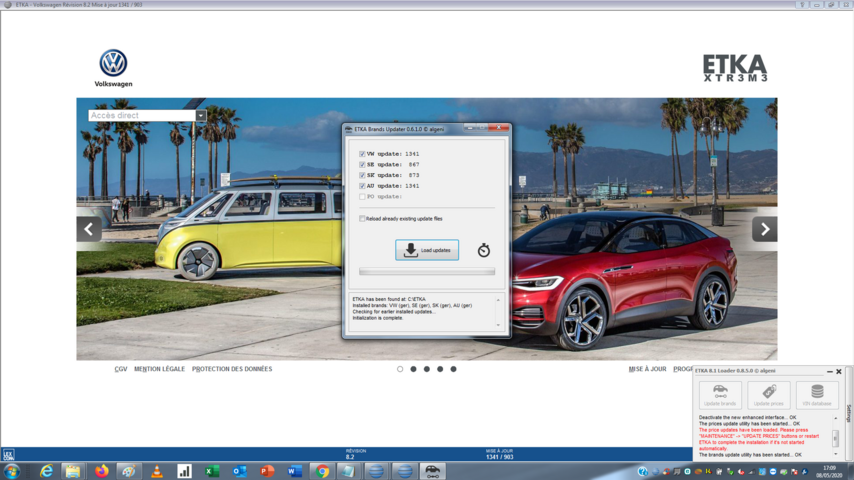Click the ETKA Loader log scrollbar thumb
854x480 pixels.
pyautogui.click(x=835, y=438)
